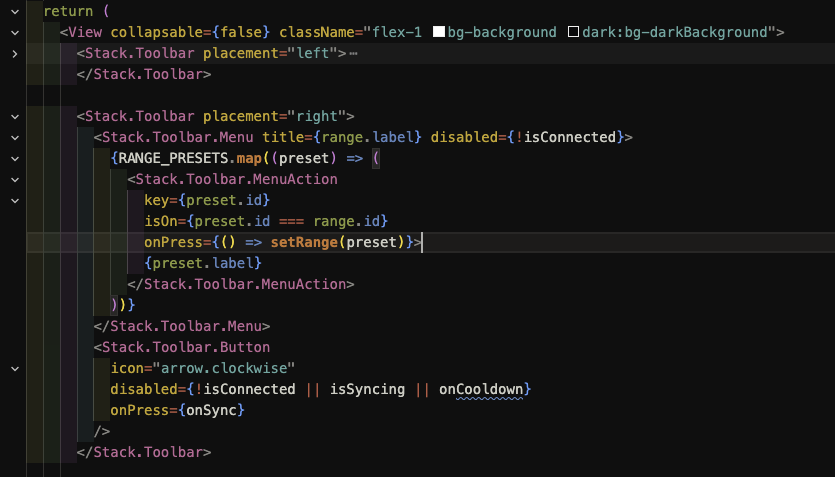
Task: Open the white bg-background color swatch
Action: (439, 32)
